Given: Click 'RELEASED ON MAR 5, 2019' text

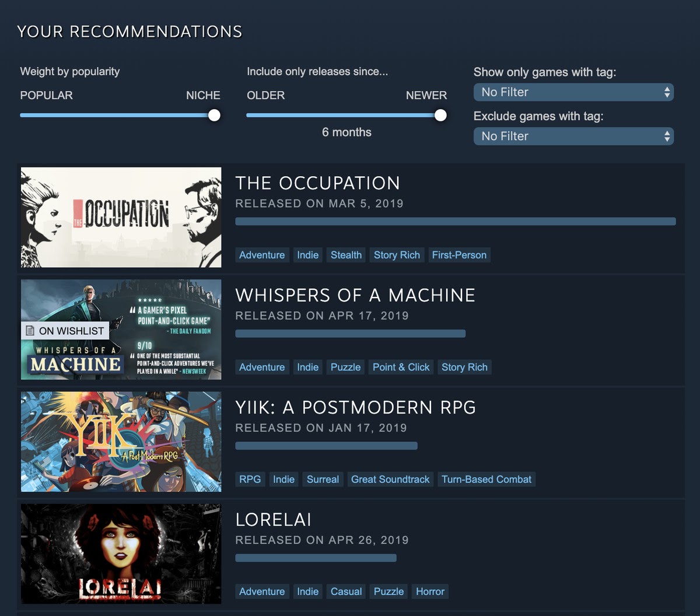Looking at the screenshot, I should tap(320, 204).
